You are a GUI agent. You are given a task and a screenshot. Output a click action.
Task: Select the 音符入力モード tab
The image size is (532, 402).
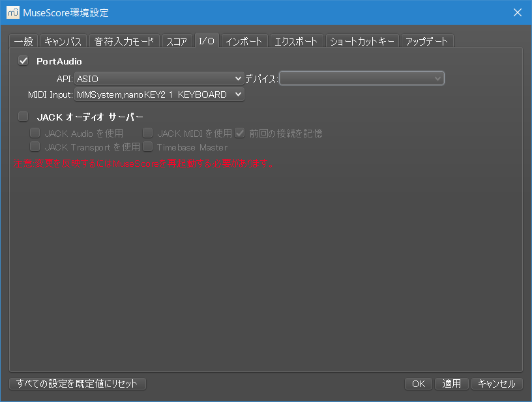pos(124,41)
